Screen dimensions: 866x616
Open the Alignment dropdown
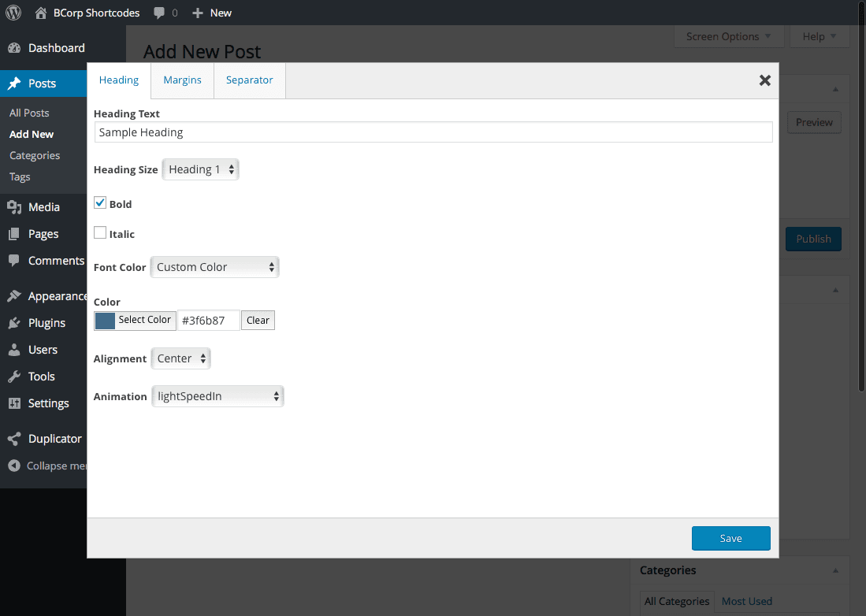point(180,358)
